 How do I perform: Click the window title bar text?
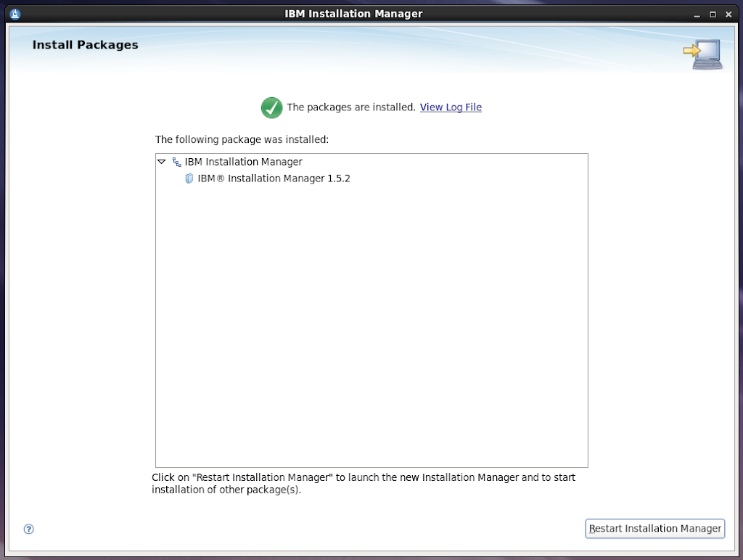(x=353, y=14)
